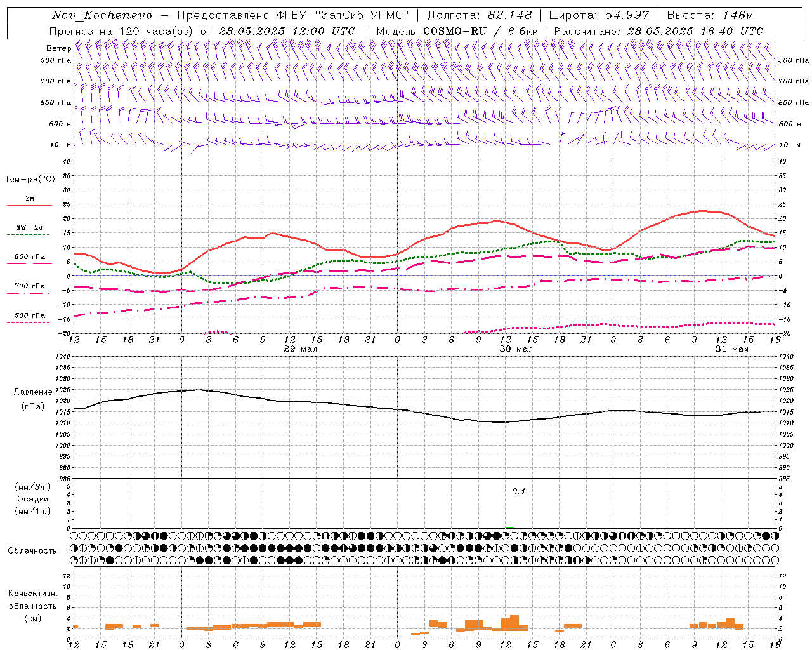Click the '850 гПа' temperature legend entry
Screen dimensions: 812x650
[29, 257]
